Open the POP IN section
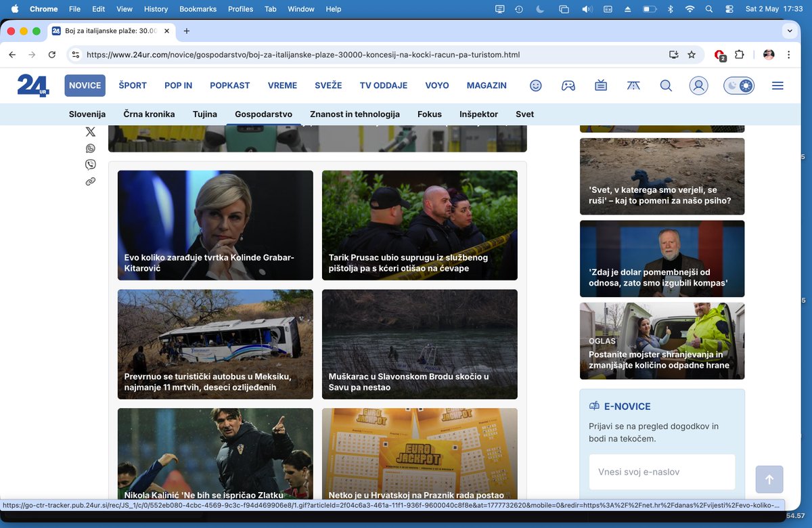 (x=179, y=85)
